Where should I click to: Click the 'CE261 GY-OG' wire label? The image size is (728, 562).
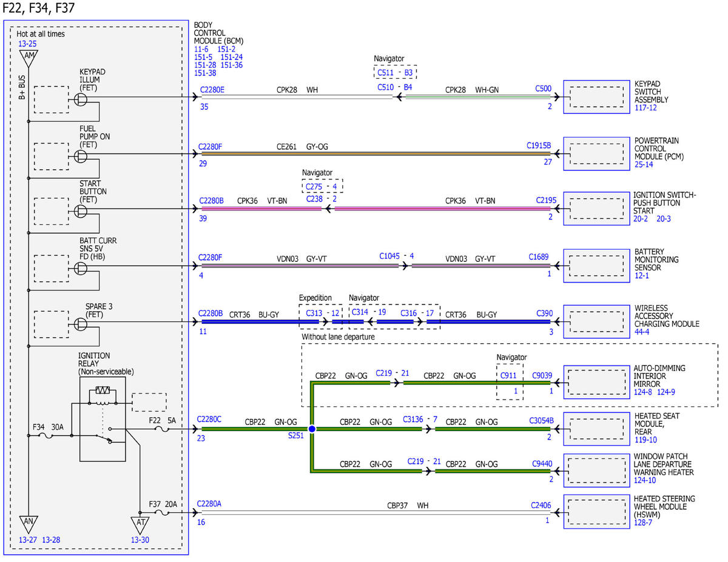click(x=303, y=146)
